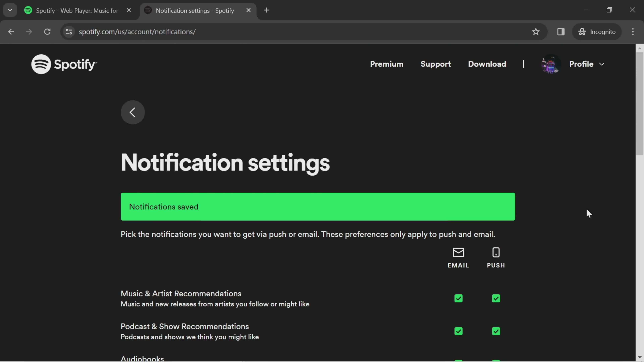Click the push notification icon
The height and width of the screenshot is (362, 644).
pos(496,252)
